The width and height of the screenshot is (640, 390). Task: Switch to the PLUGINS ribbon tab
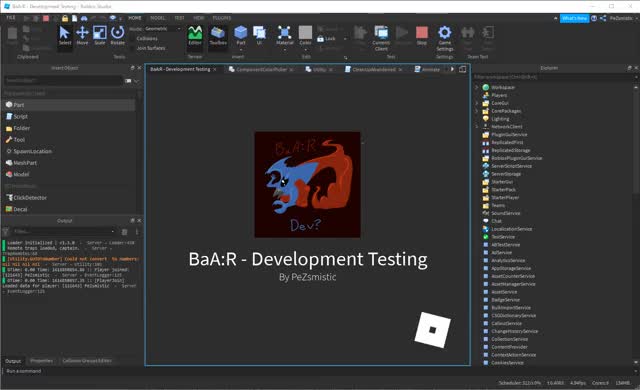pyautogui.click(x=222, y=18)
